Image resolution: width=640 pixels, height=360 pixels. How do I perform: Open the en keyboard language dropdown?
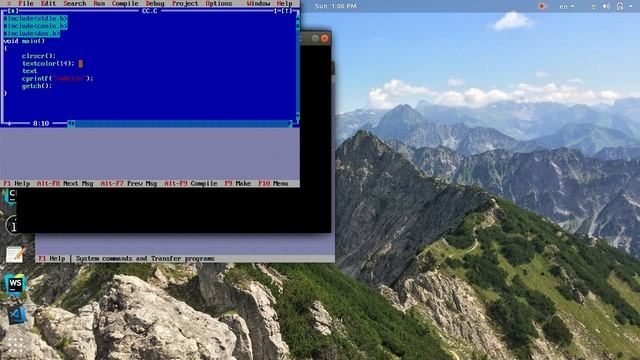pyautogui.click(x=567, y=6)
